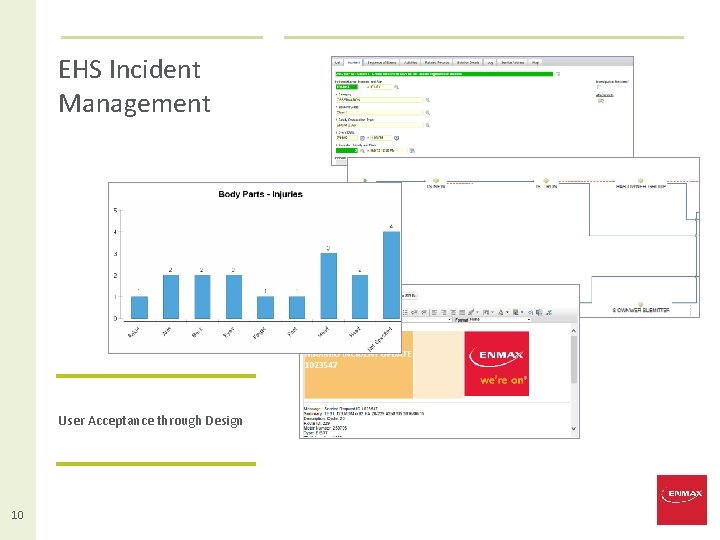Open the font color picker
Screen dimensions: 720x540
501,312
